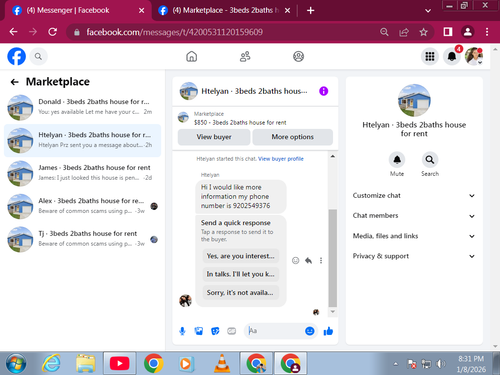This screenshot has height=375, width=500.
Task: Open a new browser tab
Action: pyautogui.click(x=310, y=11)
